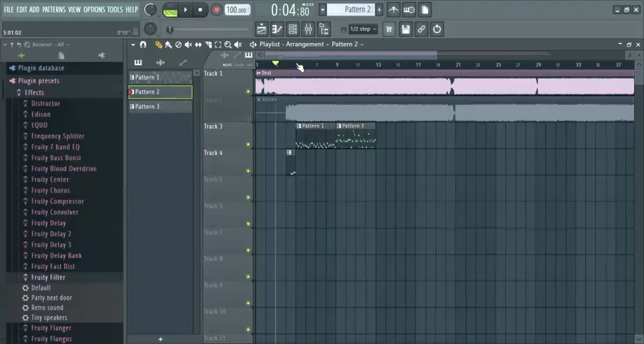Viewport: 644px width, 344px height.
Task: Click the Pattern 3 clip on Track 3
Action: [356, 135]
